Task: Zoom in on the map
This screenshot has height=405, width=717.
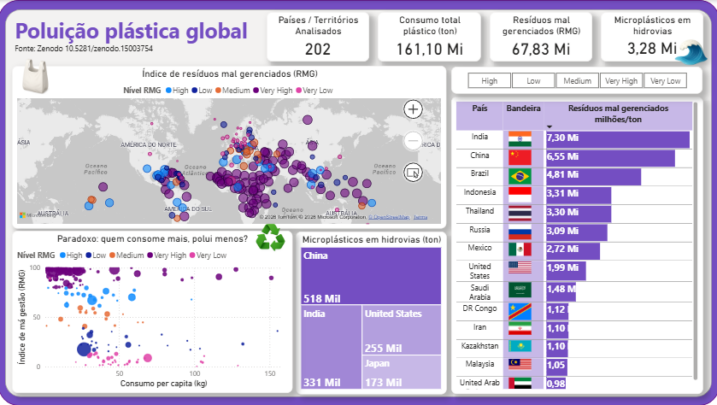Action: [412, 109]
